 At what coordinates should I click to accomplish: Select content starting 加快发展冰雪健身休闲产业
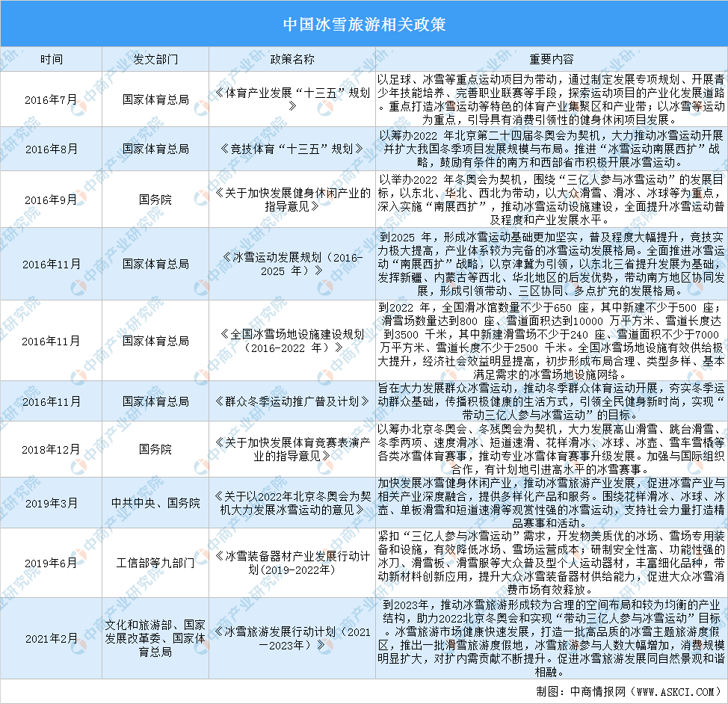551,503
